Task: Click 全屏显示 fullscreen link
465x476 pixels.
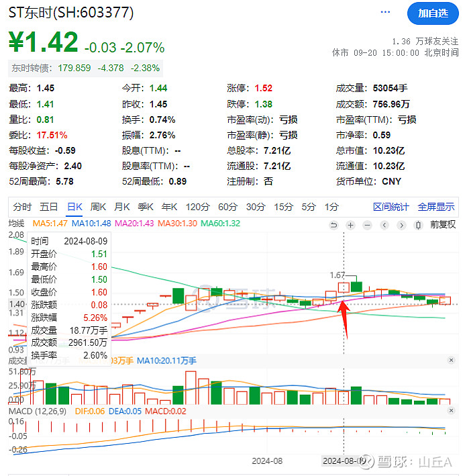Action: tap(435, 207)
